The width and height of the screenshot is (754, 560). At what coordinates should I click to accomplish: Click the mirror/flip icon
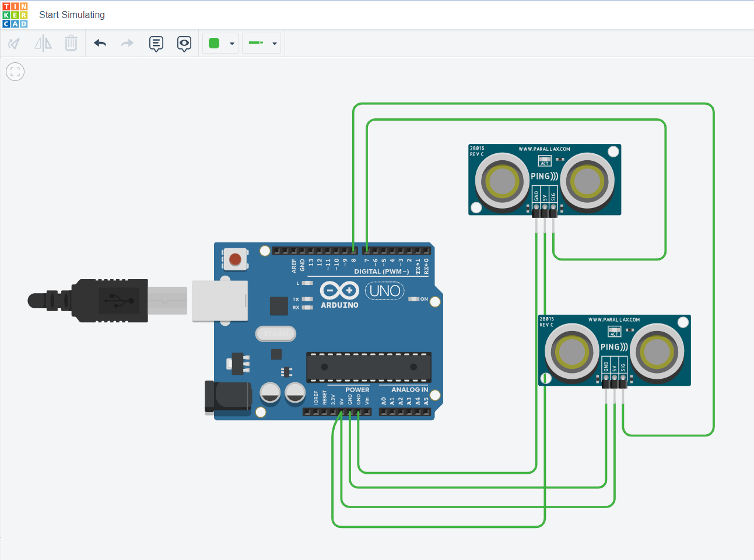(43, 43)
